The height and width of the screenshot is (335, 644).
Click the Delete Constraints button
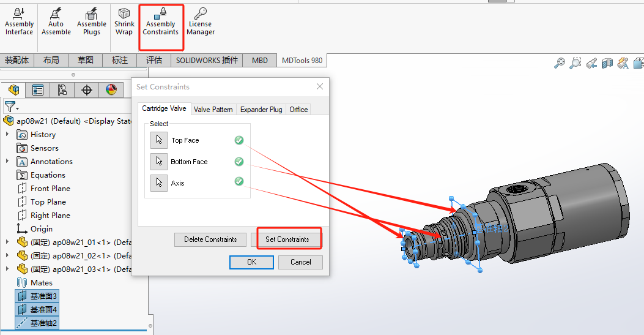point(210,239)
